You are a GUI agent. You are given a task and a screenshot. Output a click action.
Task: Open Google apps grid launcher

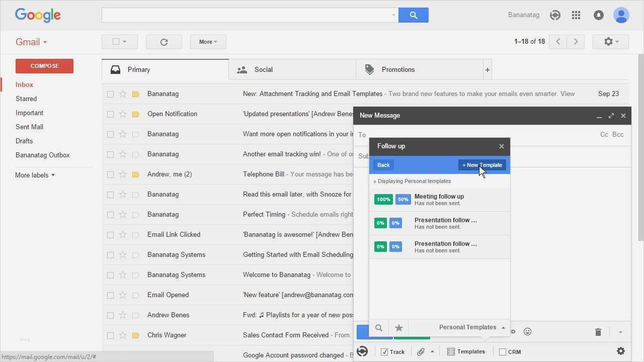point(576,15)
